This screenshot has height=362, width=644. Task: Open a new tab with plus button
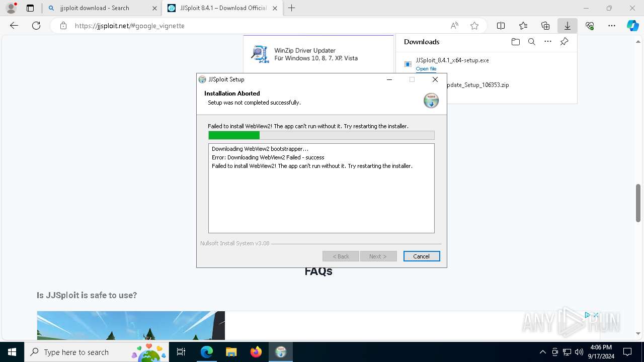291,8
